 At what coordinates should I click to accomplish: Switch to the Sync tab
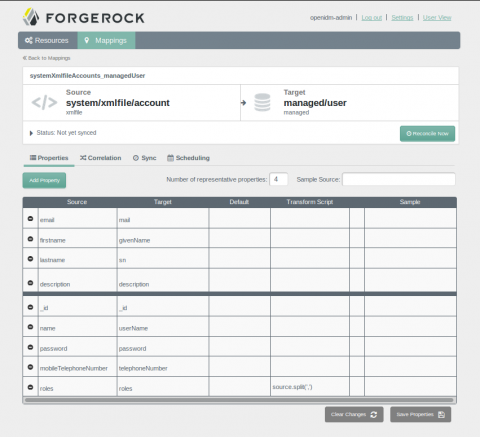point(145,158)
